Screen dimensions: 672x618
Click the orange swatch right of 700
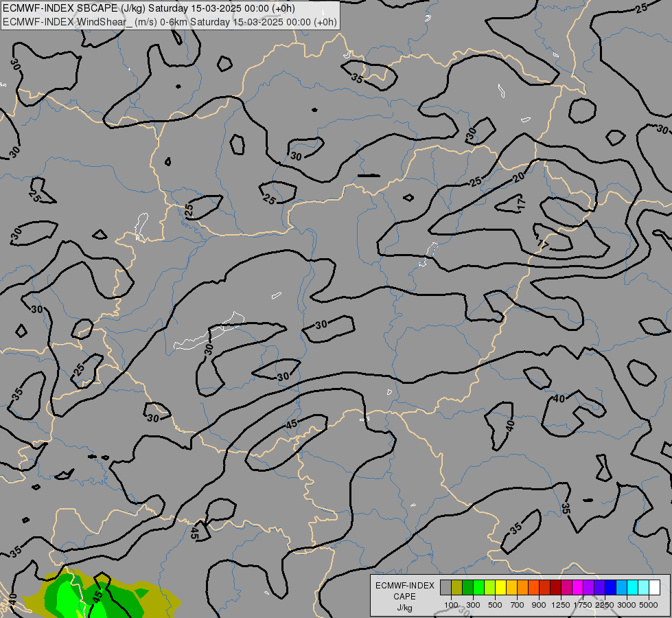[523, 588]
